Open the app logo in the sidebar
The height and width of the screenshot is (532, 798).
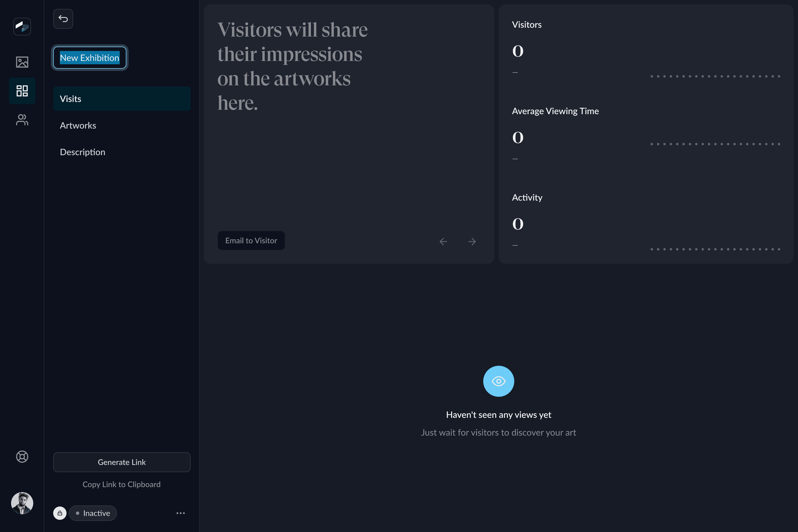22,26
